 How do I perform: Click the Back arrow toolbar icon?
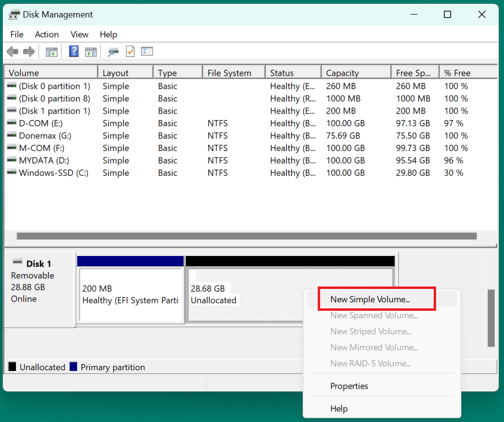pos(13,51)
